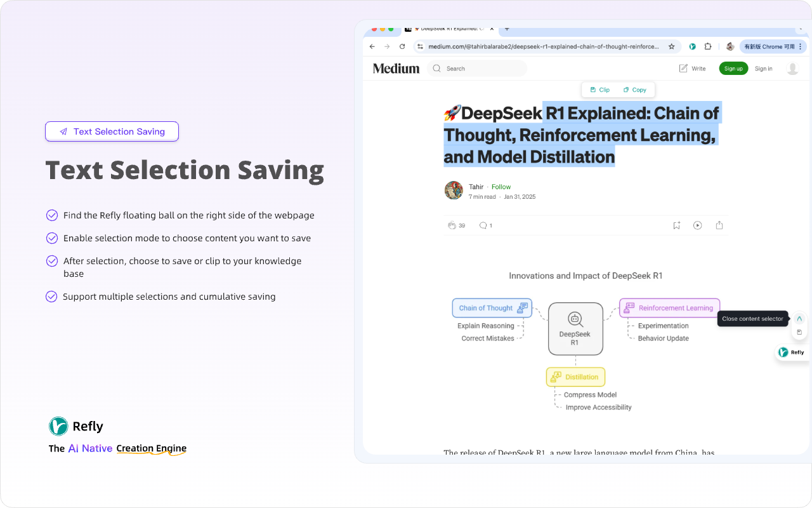The height and width of the screenshot is (508, 812).
Task: Open the article responses comment icon
Action: click(x=483, y=225)
